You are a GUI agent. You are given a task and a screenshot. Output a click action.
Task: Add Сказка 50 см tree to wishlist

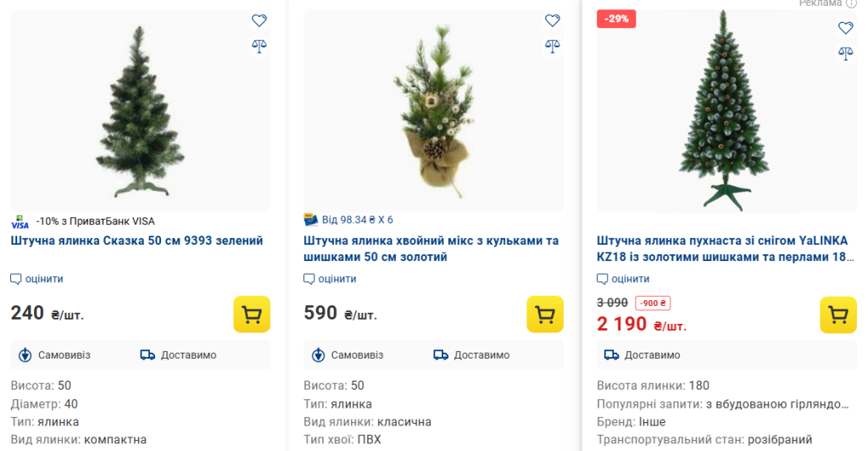coord(259,21)
